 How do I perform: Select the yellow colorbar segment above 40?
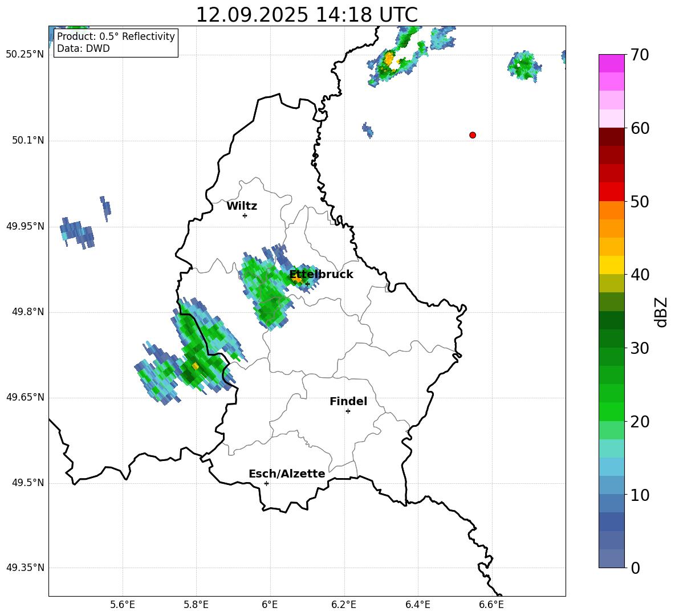click(612, 265)
